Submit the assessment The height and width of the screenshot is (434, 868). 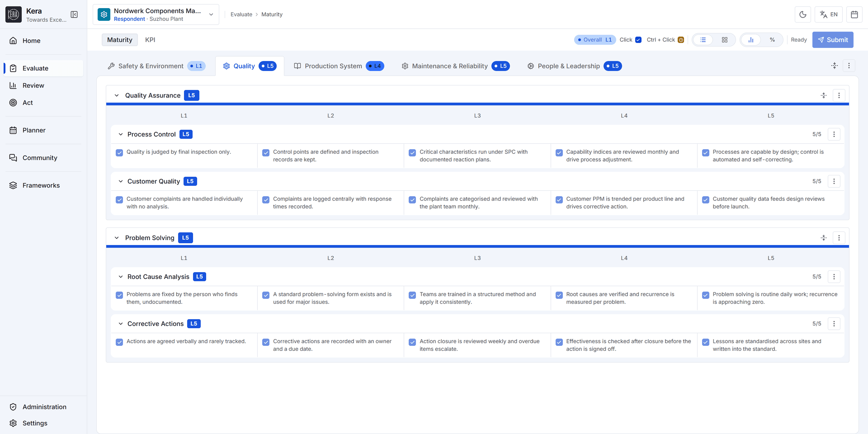pos(833,40)
